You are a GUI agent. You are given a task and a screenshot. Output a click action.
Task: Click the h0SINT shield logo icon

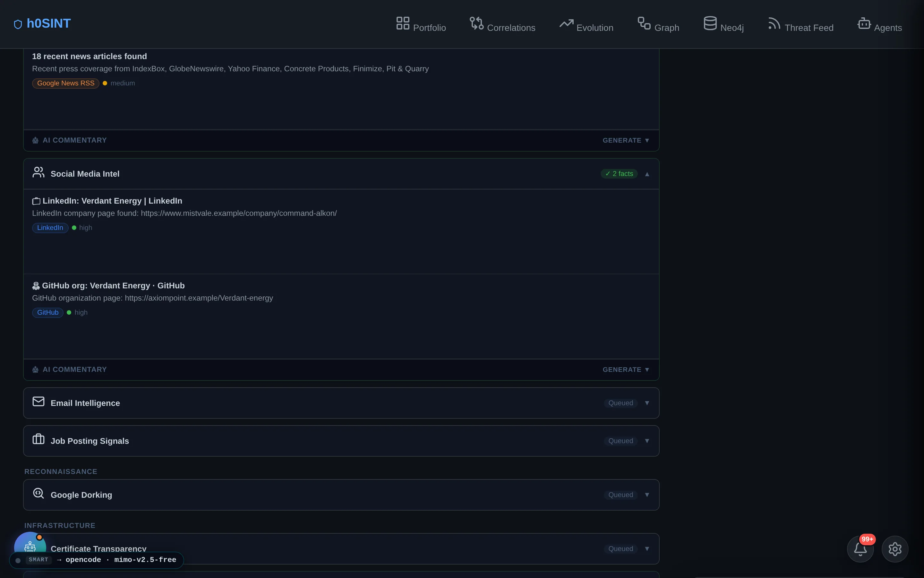18,24
